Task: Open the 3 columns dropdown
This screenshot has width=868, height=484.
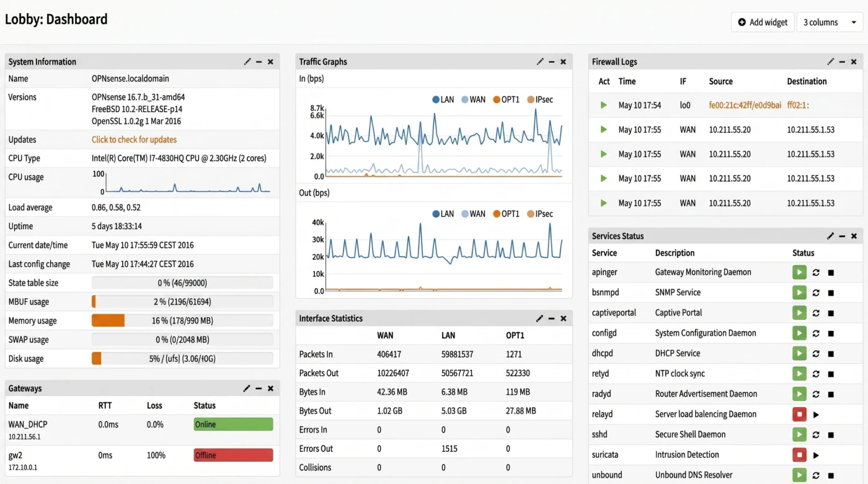Action: pos(830,22)
